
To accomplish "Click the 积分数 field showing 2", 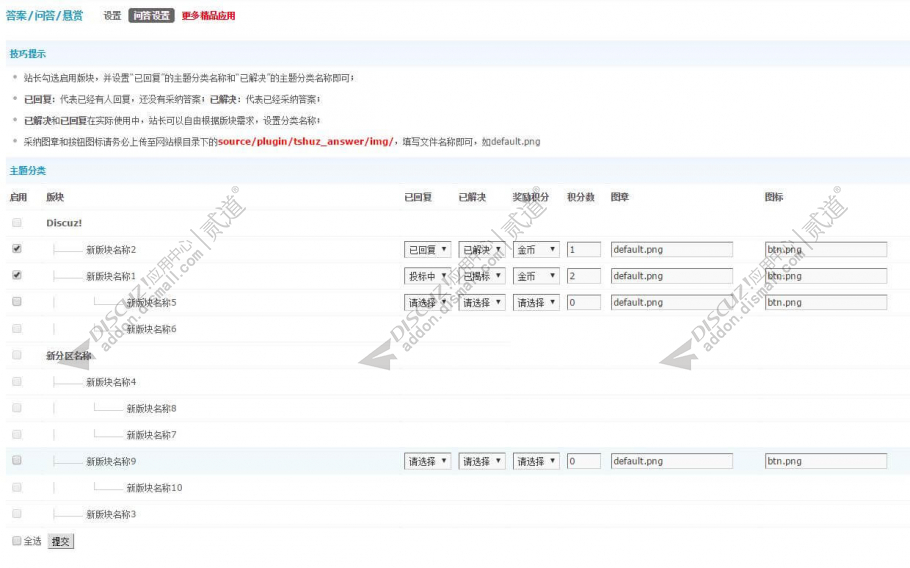I will point(584,276).
